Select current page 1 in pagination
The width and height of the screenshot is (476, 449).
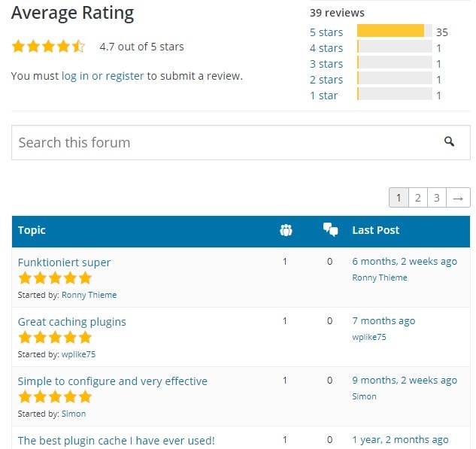(399, 198)
